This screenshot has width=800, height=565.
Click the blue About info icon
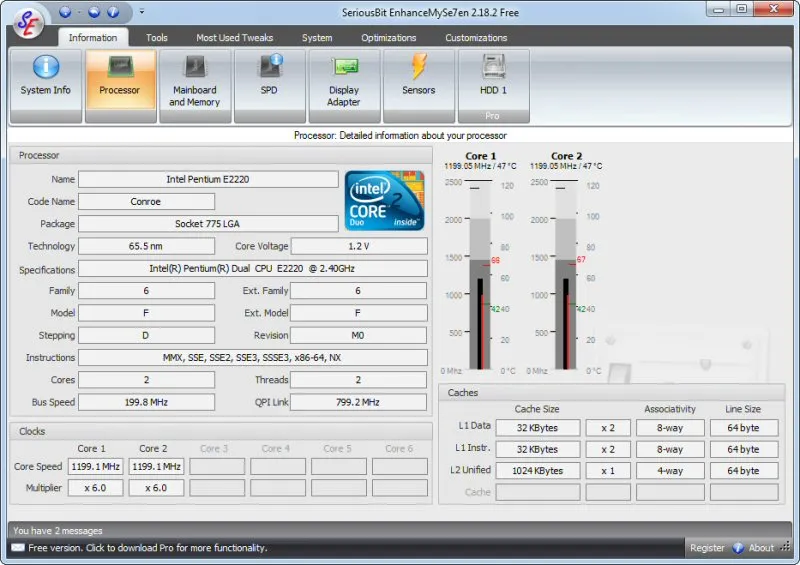point(738,548)
